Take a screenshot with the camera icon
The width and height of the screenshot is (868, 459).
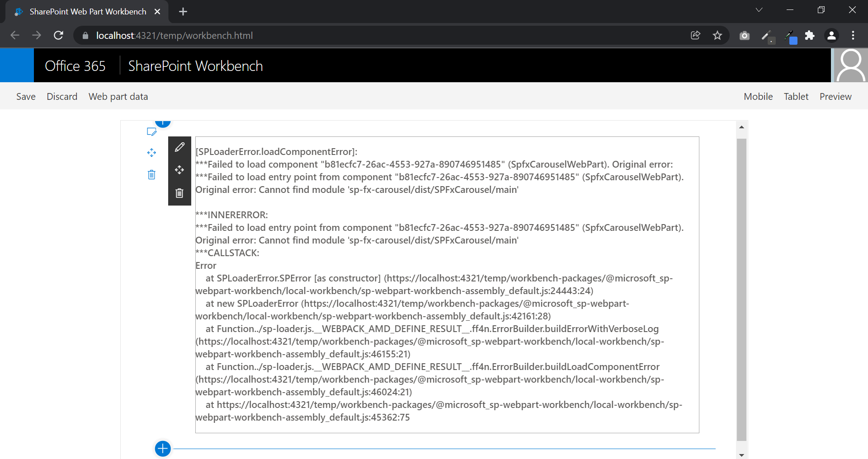[744, 35]
